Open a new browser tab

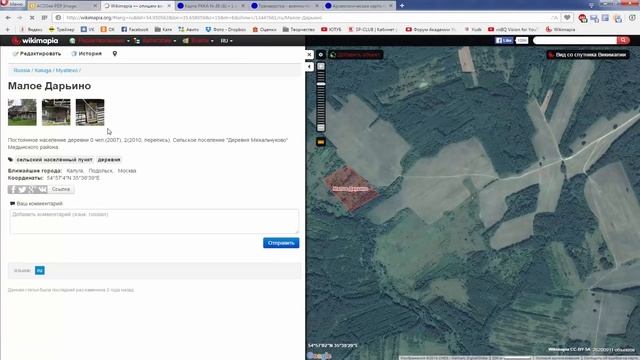pyautogui.click(x=402, y=6)
